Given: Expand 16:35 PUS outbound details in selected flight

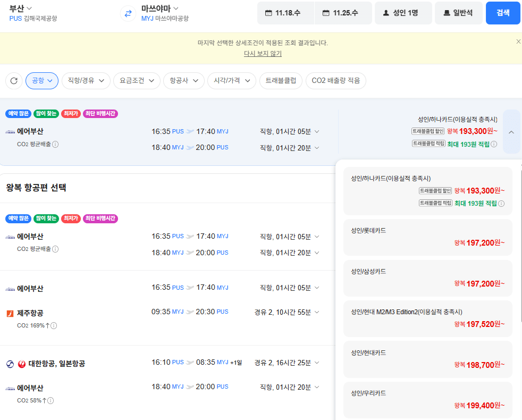Looking at the screenshot, I should pos(317,131).
